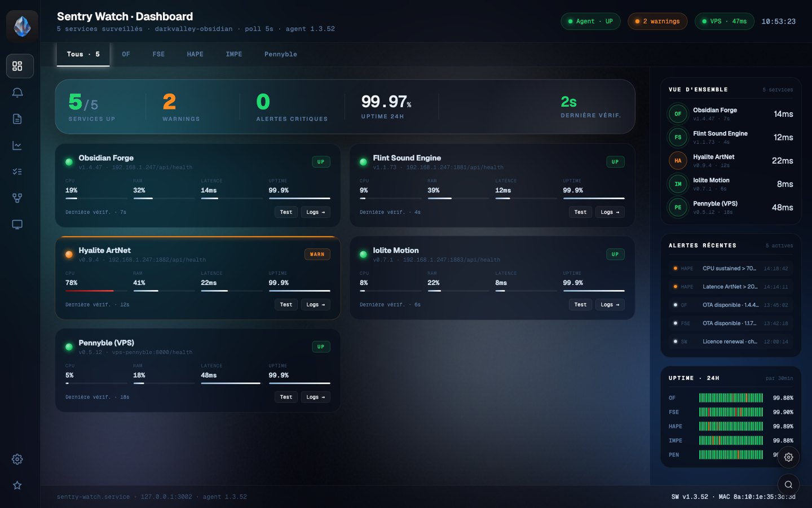Click the WARN badge on Hyalite ArtNet
This screenshot has width=812, height=508.
(x=317, y=255)
